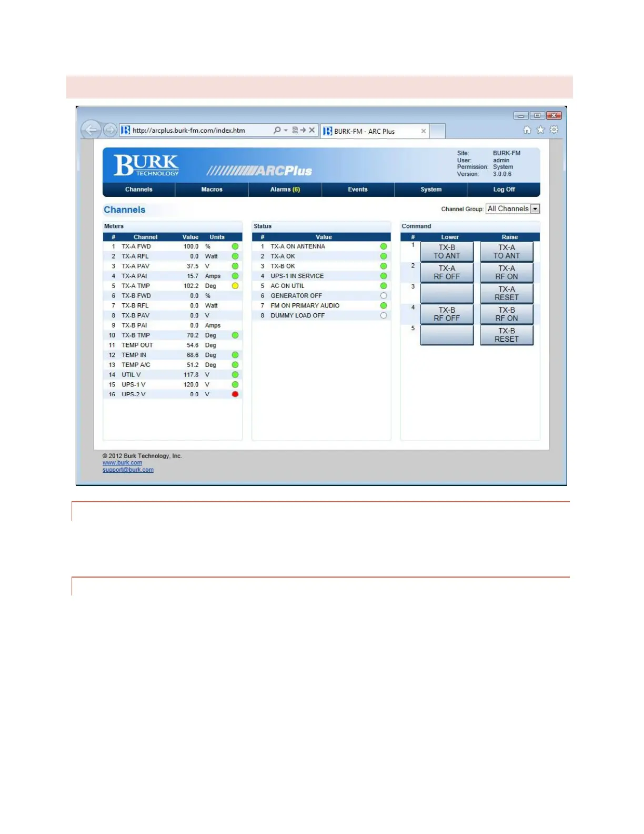
Task: Click the blank new tab button
Action: coord(437,131)
